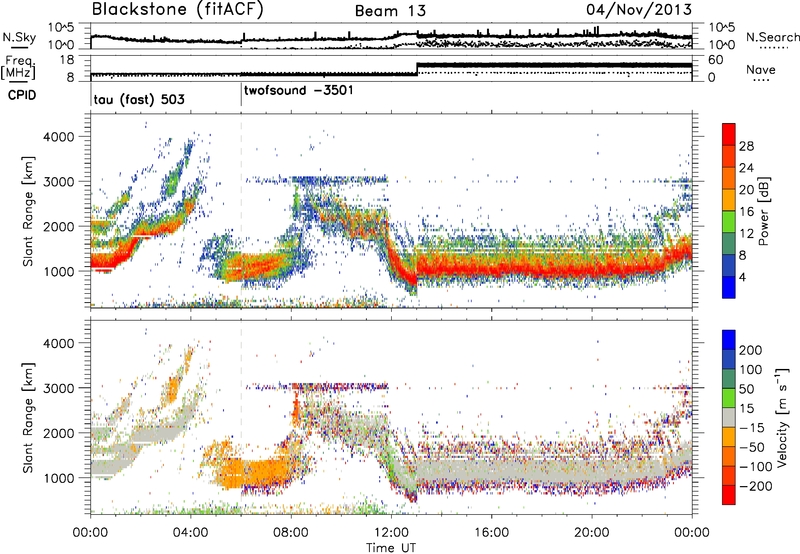This screenshot has height=554, width=800.
Task: Click the dashed CPID change line at 06:00
Action: coord(241,212)
